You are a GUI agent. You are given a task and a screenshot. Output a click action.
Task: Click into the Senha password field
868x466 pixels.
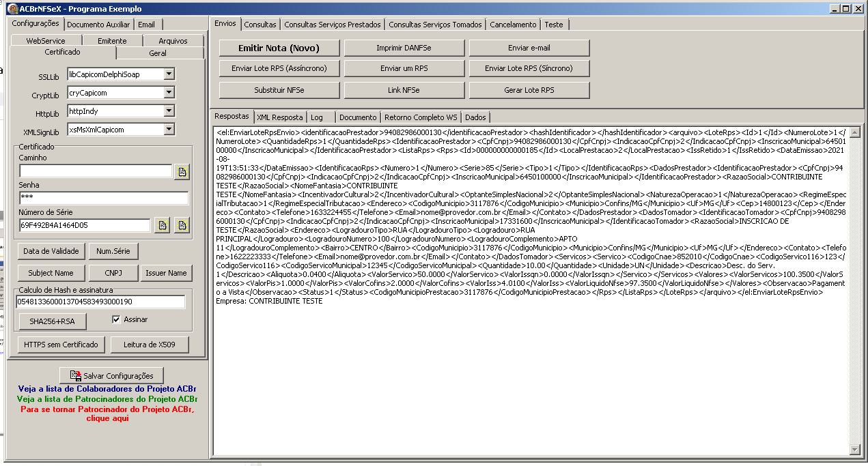[104, 198]
